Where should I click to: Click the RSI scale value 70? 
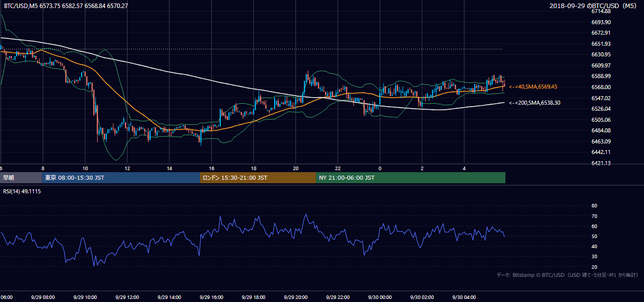tap(594, 216)
